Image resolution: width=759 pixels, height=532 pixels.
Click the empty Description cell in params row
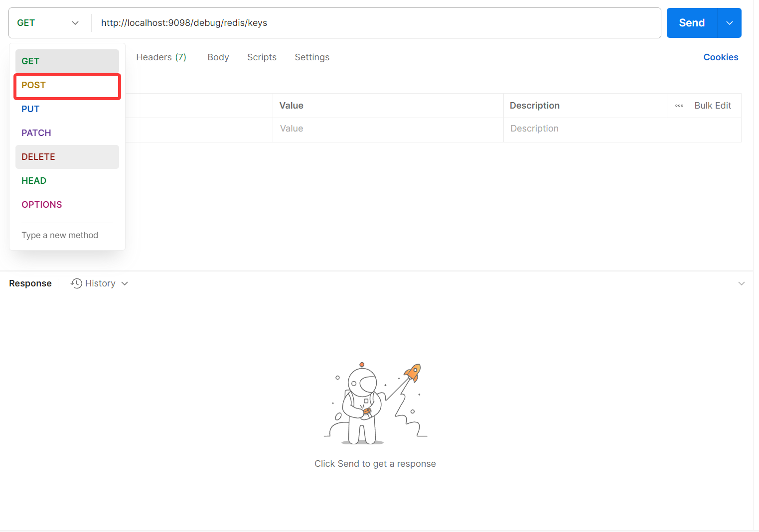[622, 129]
